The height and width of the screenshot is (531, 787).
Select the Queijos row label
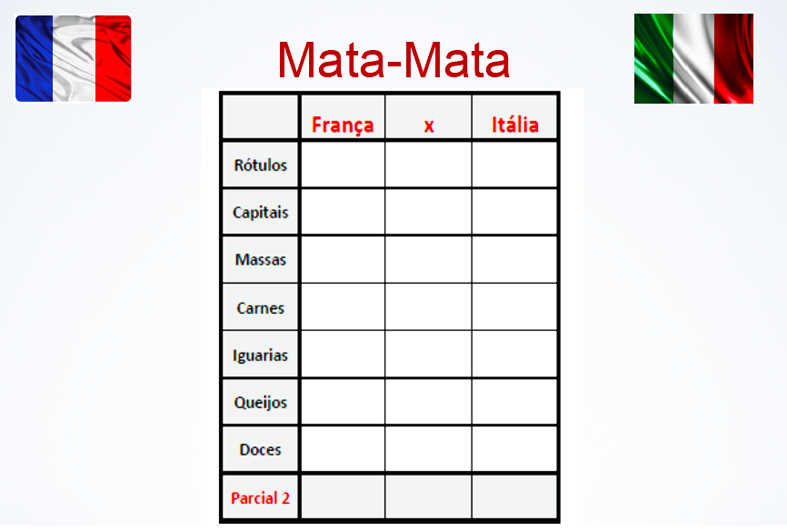260,402
